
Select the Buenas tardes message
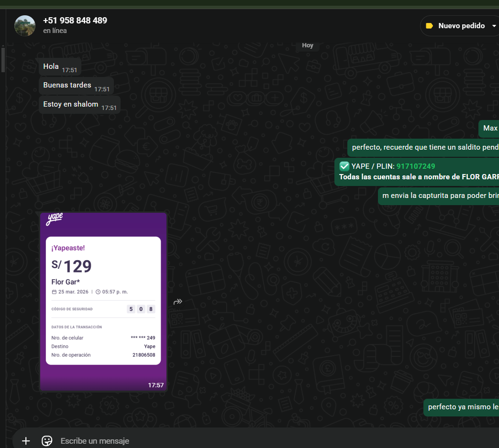click(x=67, y=85)
